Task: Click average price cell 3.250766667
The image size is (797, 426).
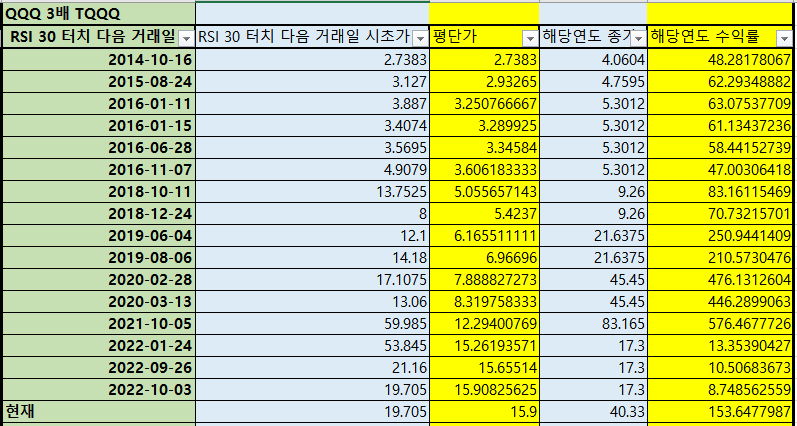Action: tap(484, 104)
